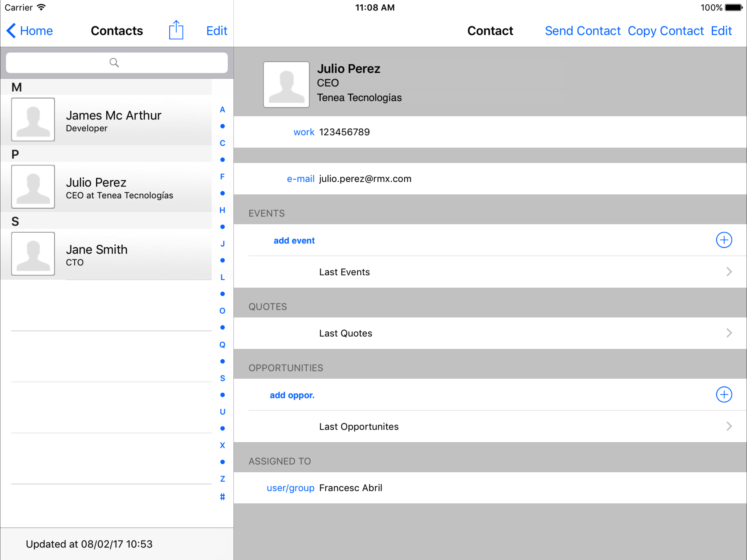The width and height of the screenshot is (747, 560).
Task: Jump to index letter C
Action: (x=223, y=143)
